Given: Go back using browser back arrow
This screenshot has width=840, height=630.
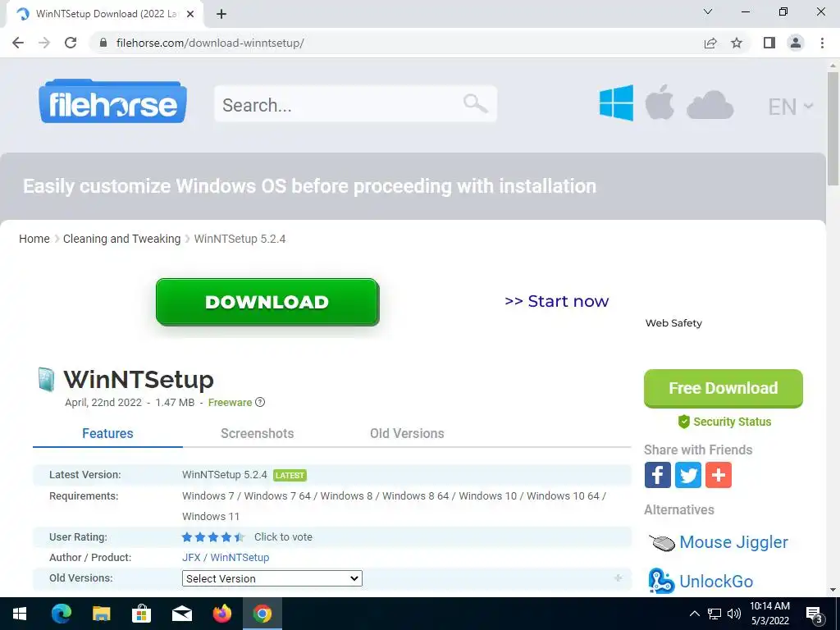Looking at the screenshot, I should 18,43.
